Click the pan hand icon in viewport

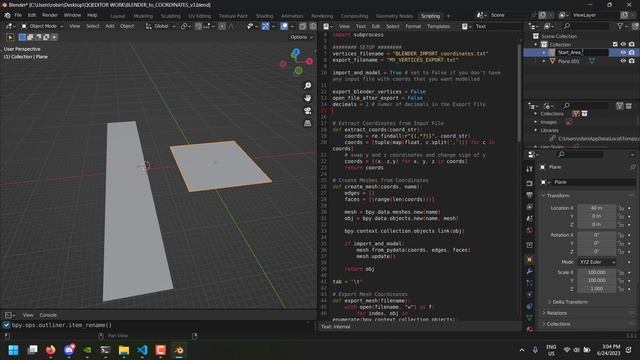[307, 98]
